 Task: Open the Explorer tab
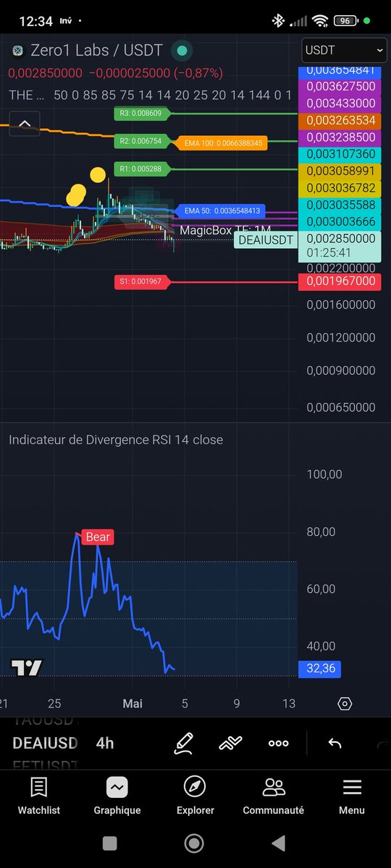[x=195, y=796]
